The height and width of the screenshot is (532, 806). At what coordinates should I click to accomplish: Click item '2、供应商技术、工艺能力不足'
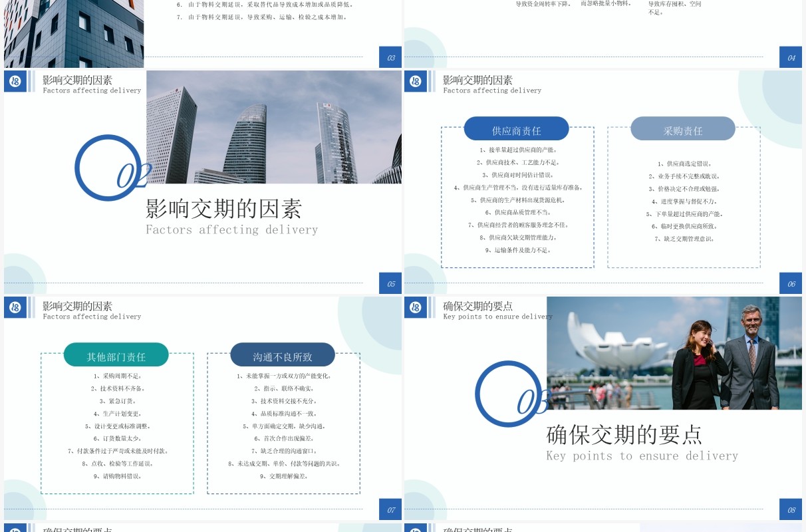click(x=517, y=162)
